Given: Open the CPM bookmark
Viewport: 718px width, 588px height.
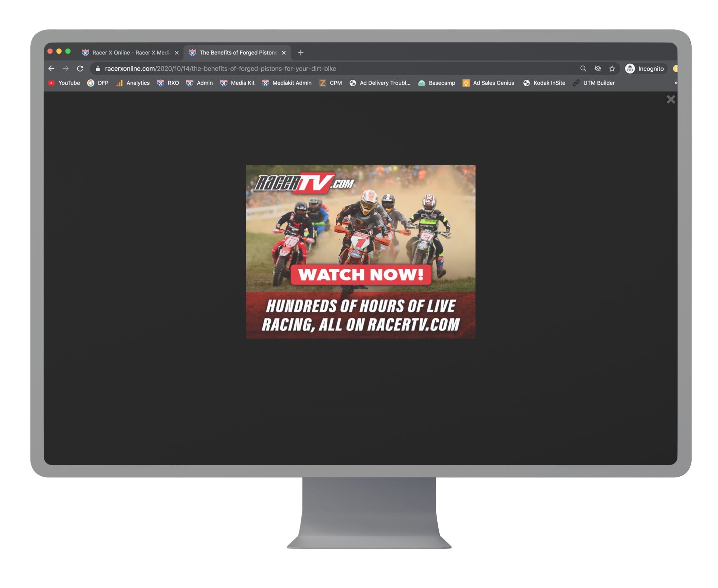Looking at the screenshot, I should [x=331, y=83].
